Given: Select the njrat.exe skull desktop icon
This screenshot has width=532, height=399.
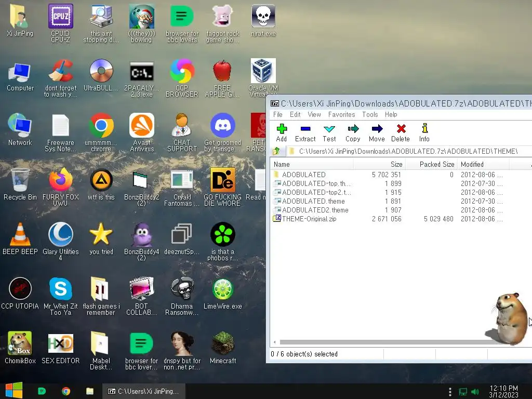Looking at the screenshot, I should (x=263, y=20).
